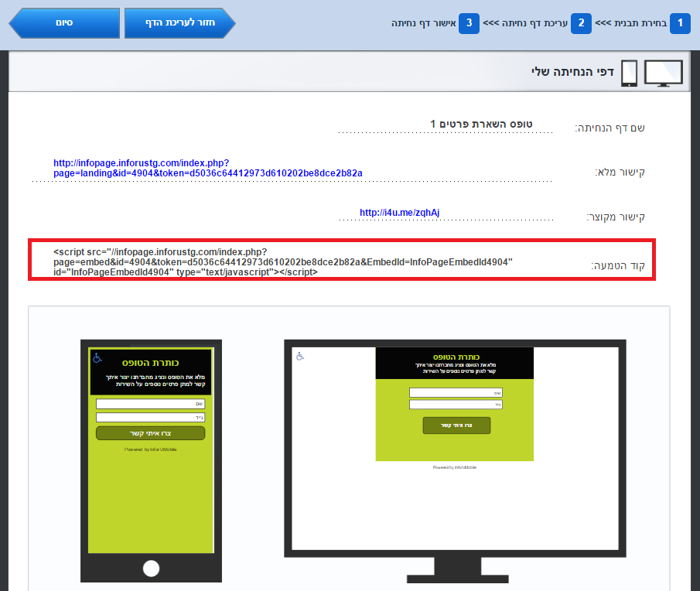Click the phone preview thumbnail

[151, 461]
